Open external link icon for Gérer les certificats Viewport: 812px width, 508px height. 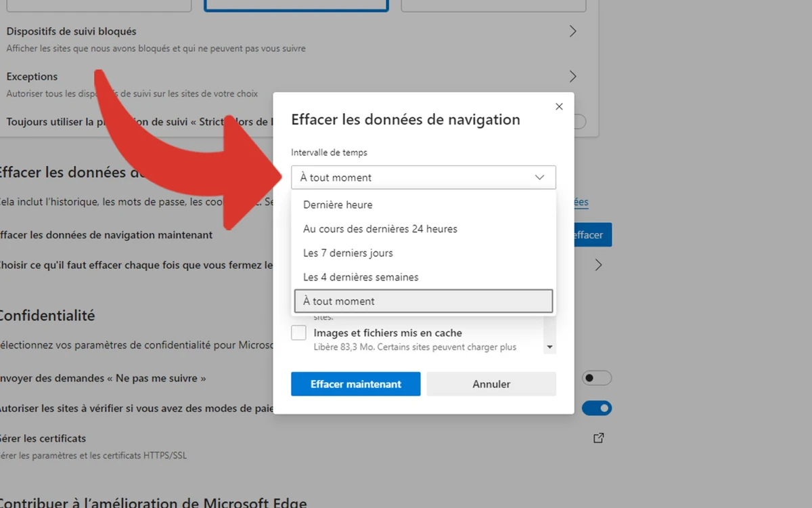(598, 438)
